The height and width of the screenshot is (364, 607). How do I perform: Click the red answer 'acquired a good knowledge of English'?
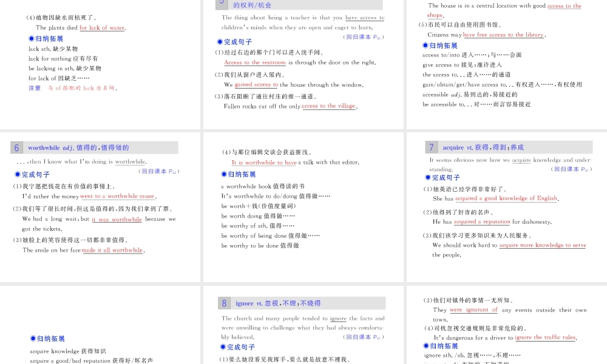[506, 198]
